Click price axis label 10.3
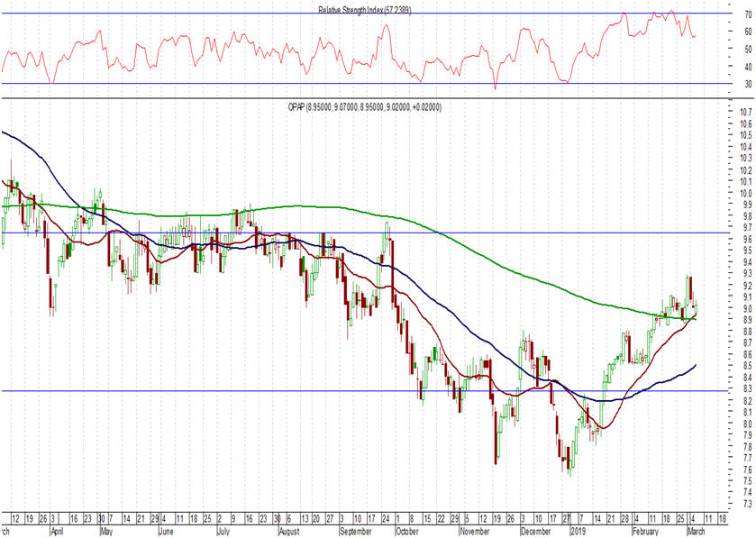The image size is (756, 538). tap(746, 159)
